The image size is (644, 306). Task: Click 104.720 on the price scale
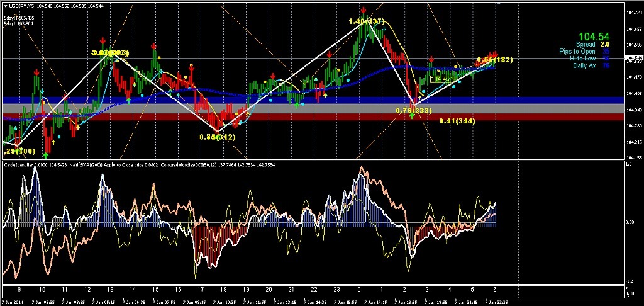[x=635, y=13]
